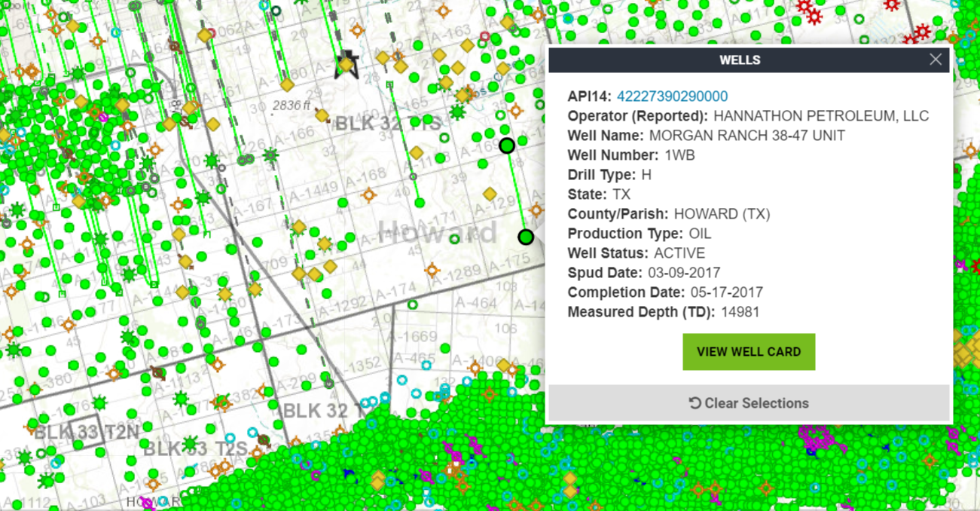The image size is (980, 511).
Task: Open the VIEW WELL CARD button
Action: click(x=749, y=352)
